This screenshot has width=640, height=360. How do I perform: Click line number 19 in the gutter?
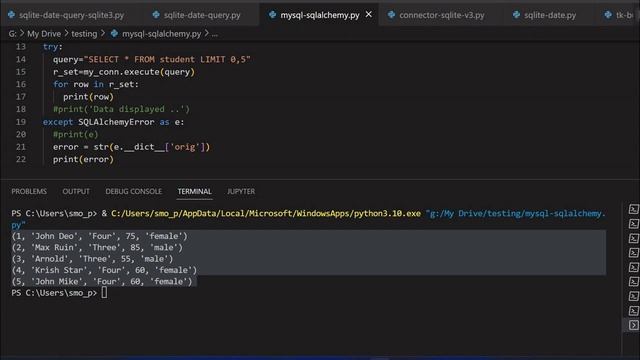pyautogui.click(x=21, y=122)
